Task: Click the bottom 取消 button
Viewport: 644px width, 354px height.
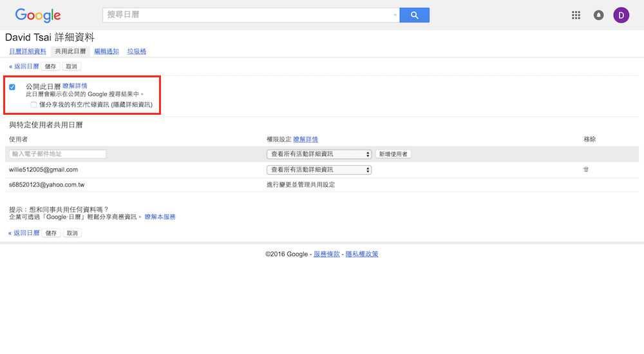Action: tap(72, 233)
